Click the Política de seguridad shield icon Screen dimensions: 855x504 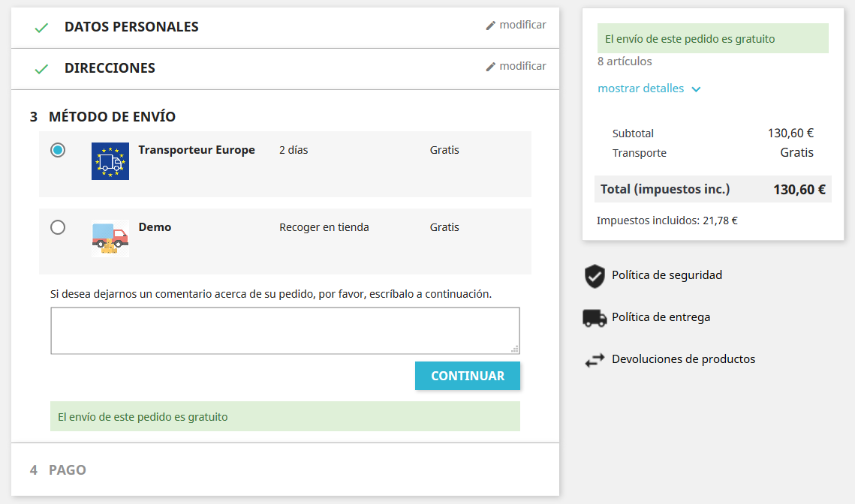pos(595,276)
